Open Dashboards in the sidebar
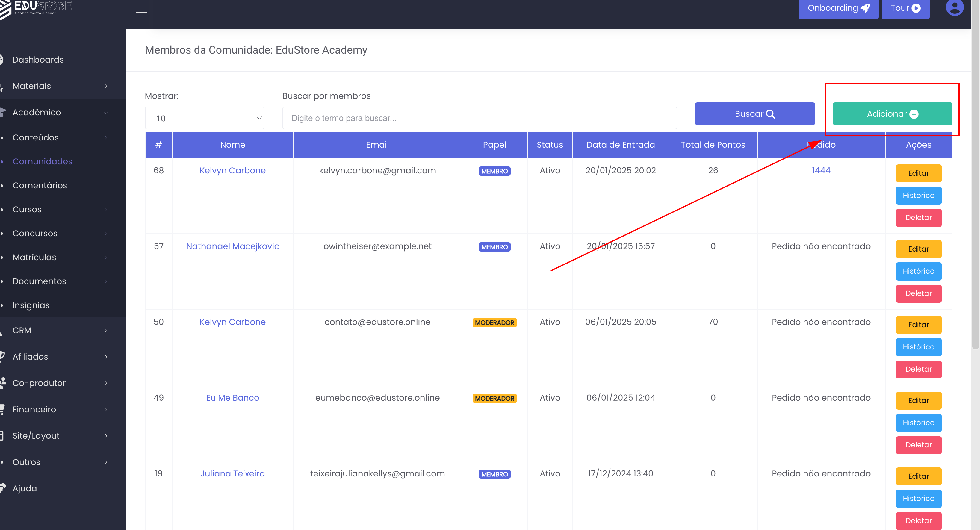This screenshot has width=980, height=530. click(38, 60)
